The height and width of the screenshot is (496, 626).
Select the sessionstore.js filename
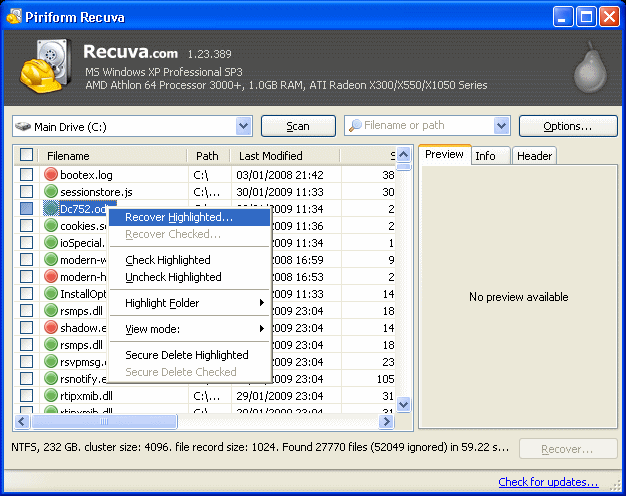click(96, 192)
